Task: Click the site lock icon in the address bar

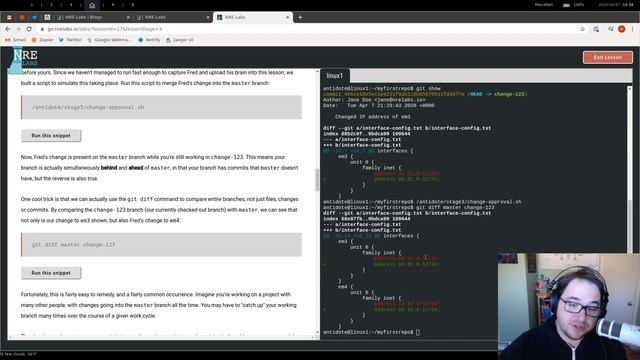Action: click(42, 29)
